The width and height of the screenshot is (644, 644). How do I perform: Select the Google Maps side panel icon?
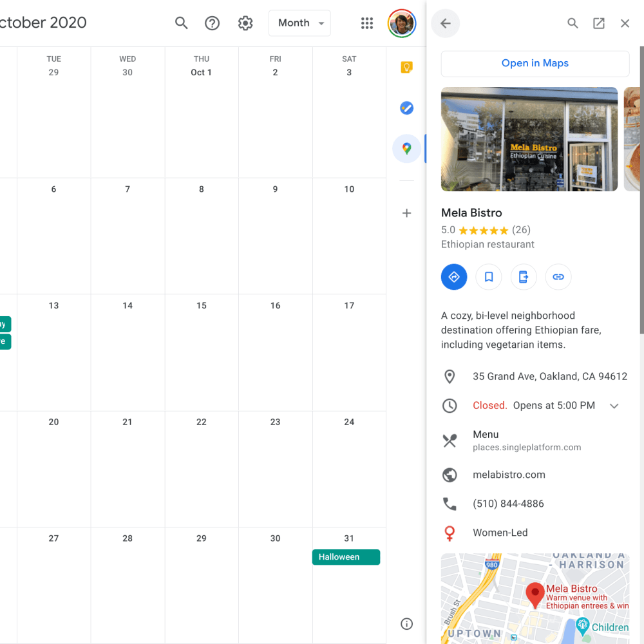click(406, 149)
